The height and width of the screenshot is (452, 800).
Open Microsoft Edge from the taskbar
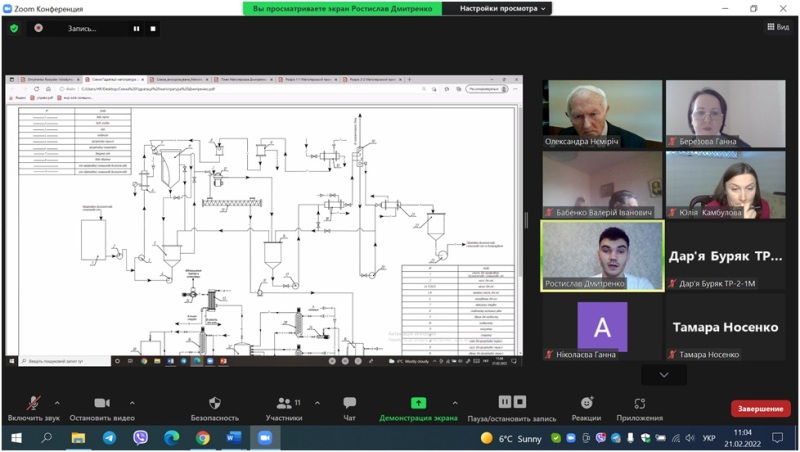(171, 438)
